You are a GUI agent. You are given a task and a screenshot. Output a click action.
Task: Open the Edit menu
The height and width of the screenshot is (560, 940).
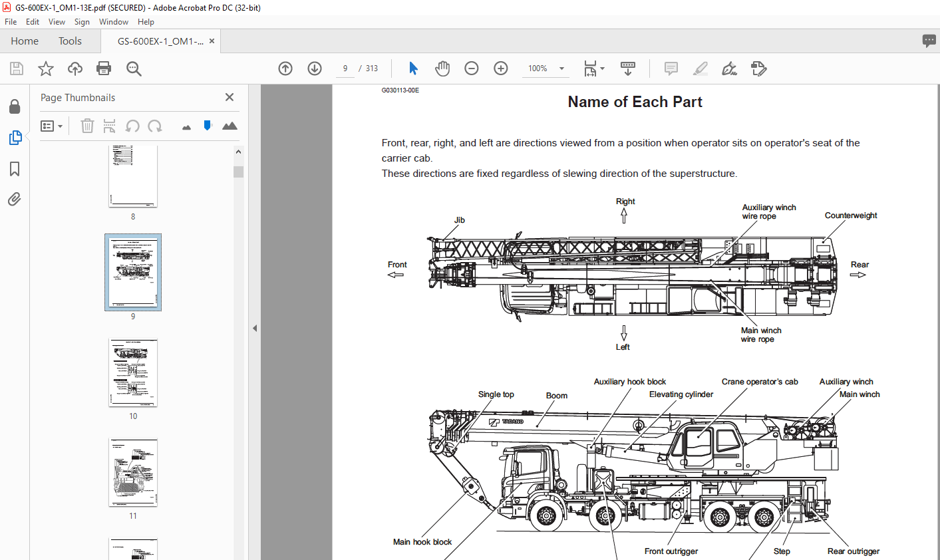tap(33, 22)
